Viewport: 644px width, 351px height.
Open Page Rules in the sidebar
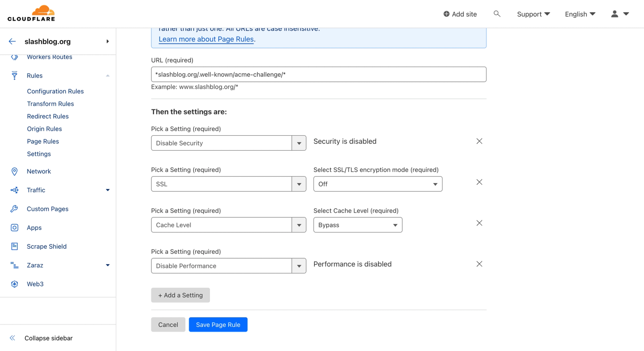click(43, 141)
